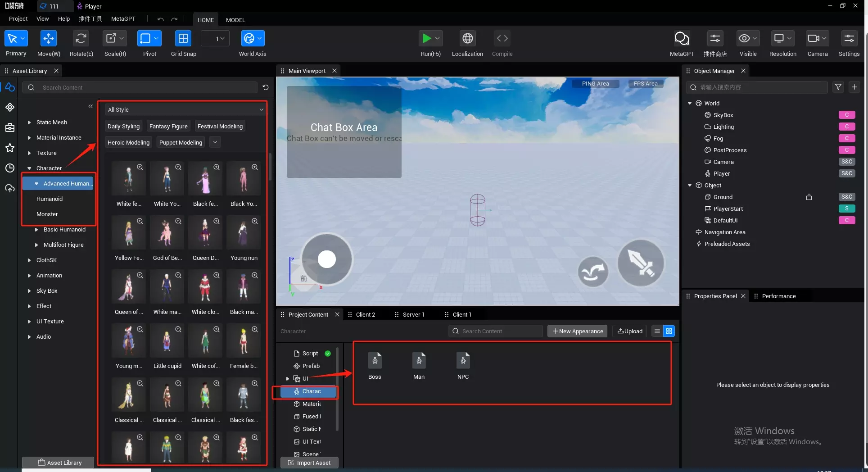Open the Camera options

[x=817, y=39]
